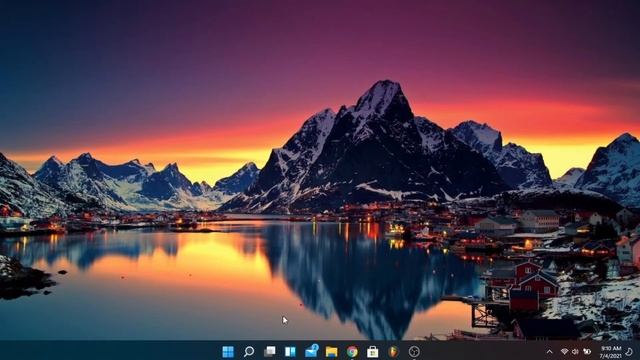Open Wi-Fi network tray icon
This screenshot has width=640, height=360.
pyautogui.click(x=564, y=351)
